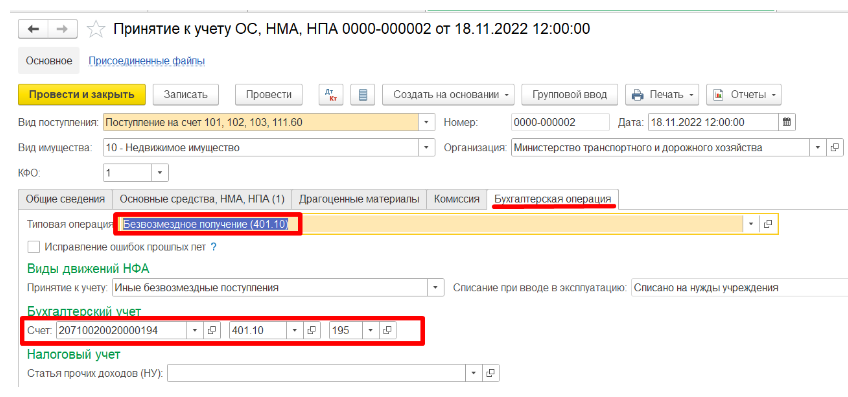This screenshot has height=397, width=848.
Task: Expand 401.10 account dropdown arrow
Action: point(295,330)
